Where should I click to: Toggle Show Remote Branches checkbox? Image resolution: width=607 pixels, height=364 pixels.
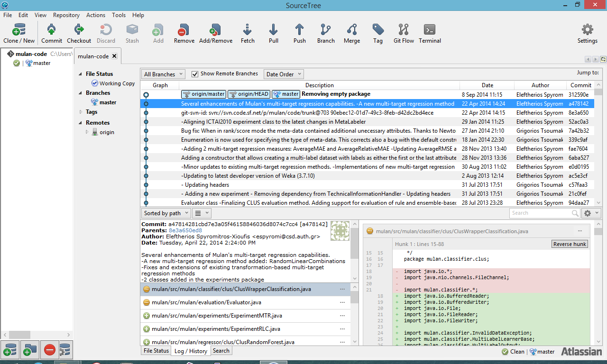coord(195,74)
